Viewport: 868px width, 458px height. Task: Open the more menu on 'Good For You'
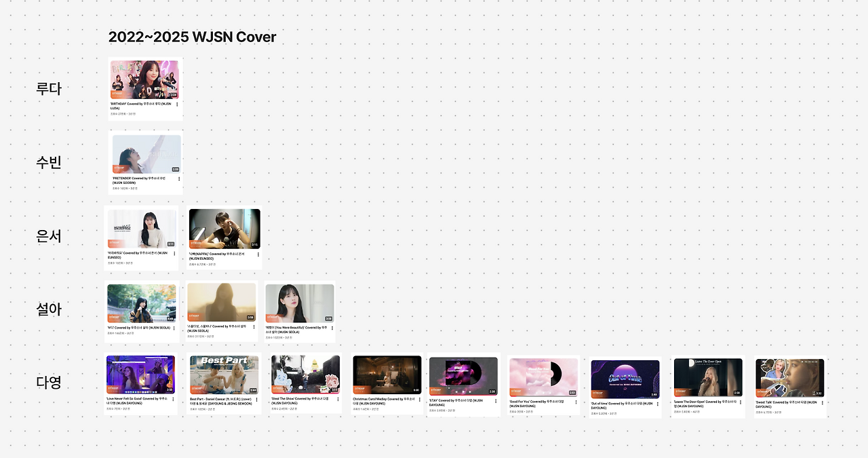point(577,402)
